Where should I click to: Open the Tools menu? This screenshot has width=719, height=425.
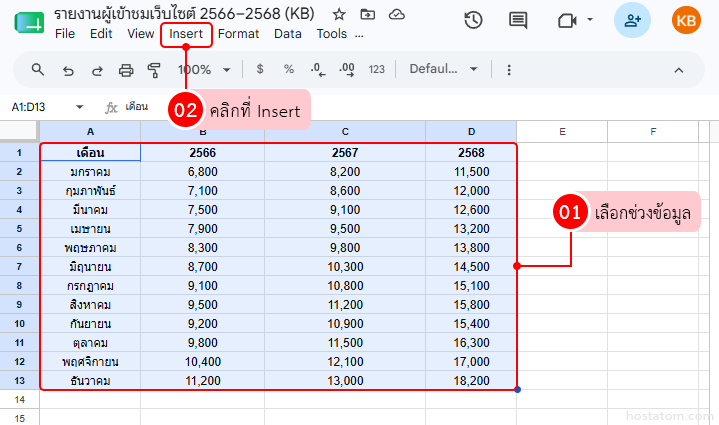click(332, 34)
